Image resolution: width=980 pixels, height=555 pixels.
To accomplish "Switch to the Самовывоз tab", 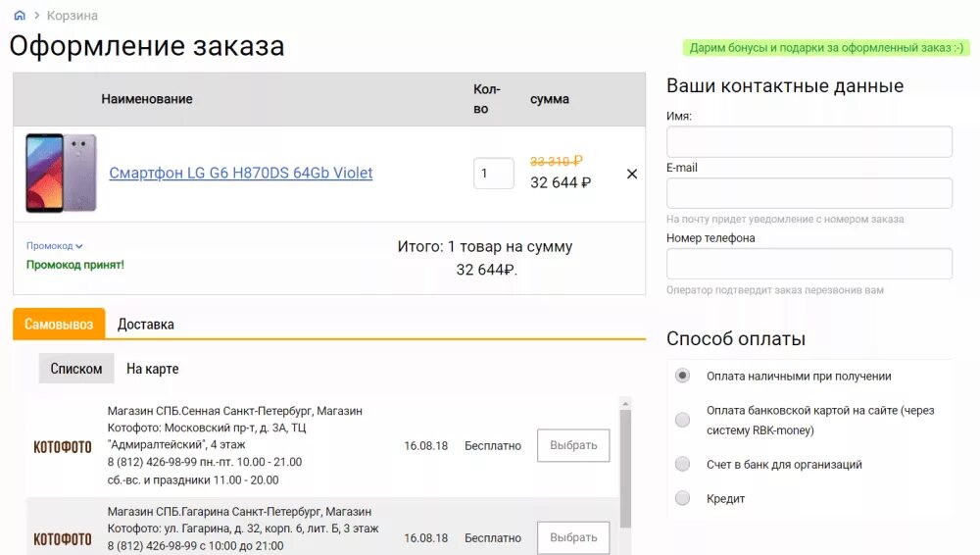I will tap(59, 325).
